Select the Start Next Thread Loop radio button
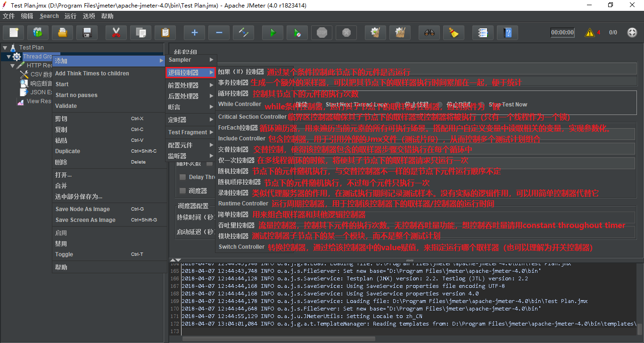The width and height of the screenshot is (644, 343). pos(318,105)
